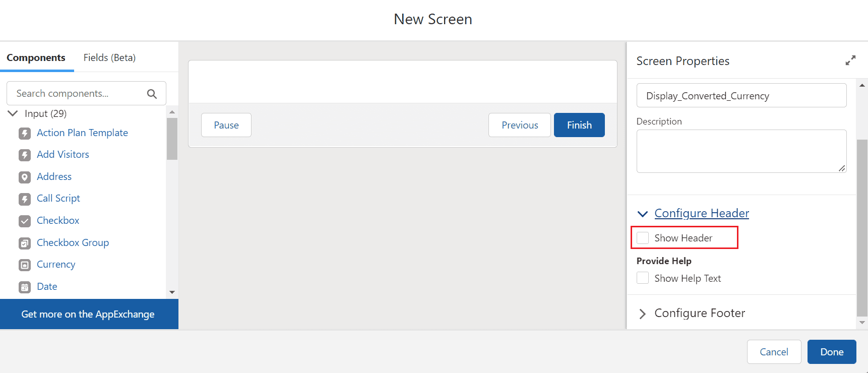
Task: Click the Checkbox Group component icon
Action: pos(25,243)
